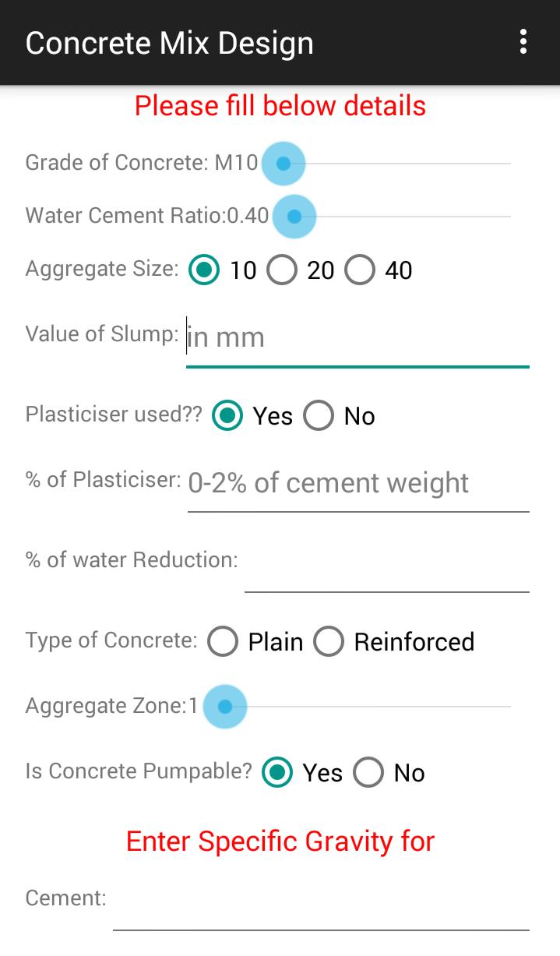Move the Water Cement Ratio slider
Viewport: 560px width, 956px height.
point(293,216)
